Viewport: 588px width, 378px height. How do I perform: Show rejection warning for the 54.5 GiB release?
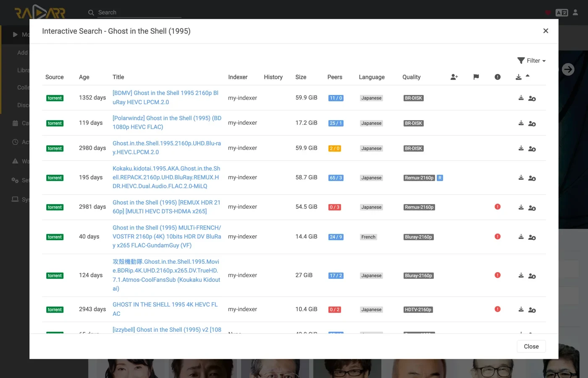(497, 207)
